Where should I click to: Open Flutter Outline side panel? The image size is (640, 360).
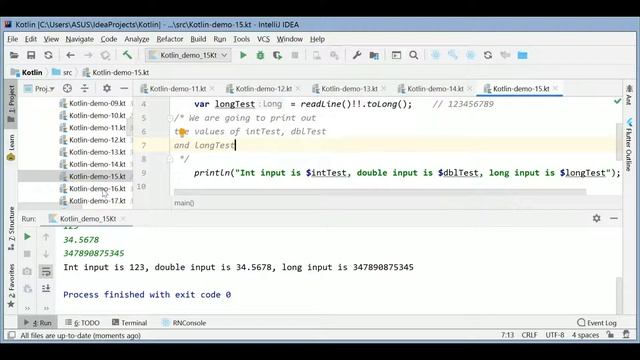(x=629, y=145)
